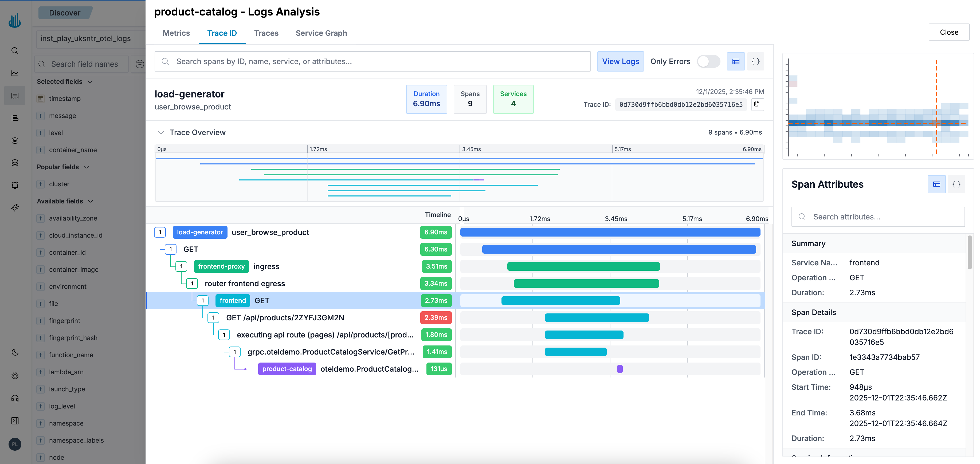This screenshot has width=980, height=464.
Task: Click the field filter icon beside search
Action: 140,64
